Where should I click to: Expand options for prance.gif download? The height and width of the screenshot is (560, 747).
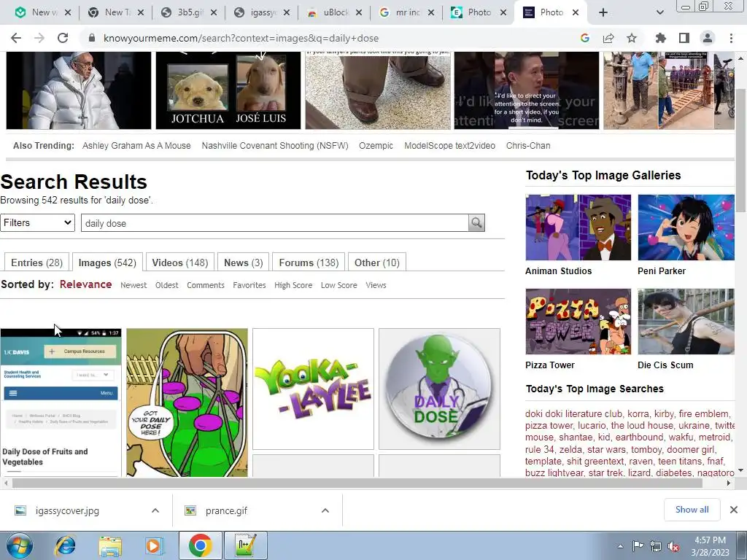(x=325, y=510)
